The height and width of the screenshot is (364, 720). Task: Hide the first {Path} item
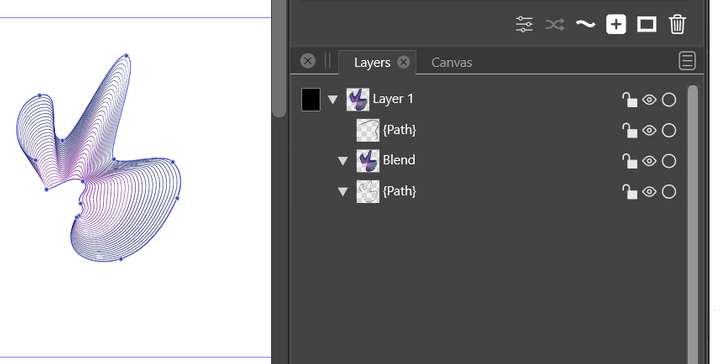(649, 130)
